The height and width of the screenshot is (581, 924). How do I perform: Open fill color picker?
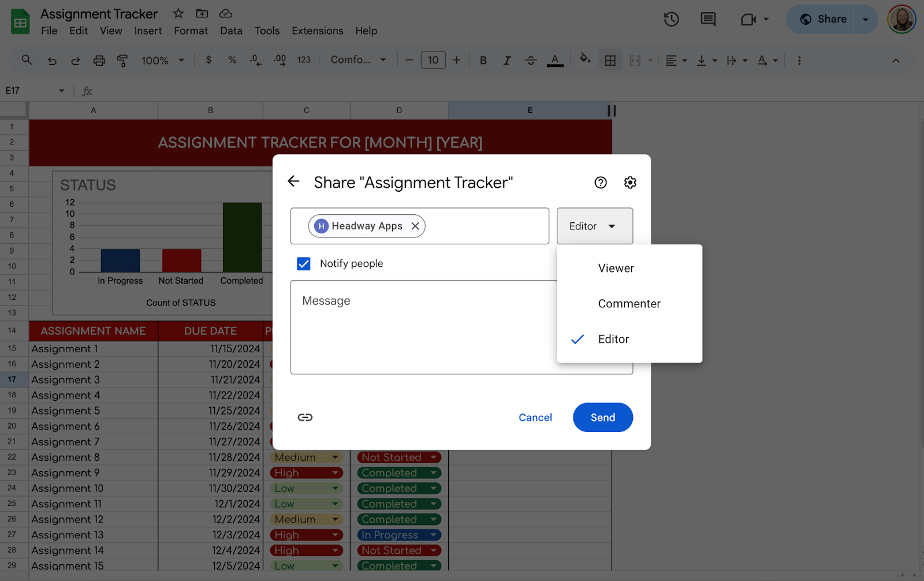tap(585, 59)
